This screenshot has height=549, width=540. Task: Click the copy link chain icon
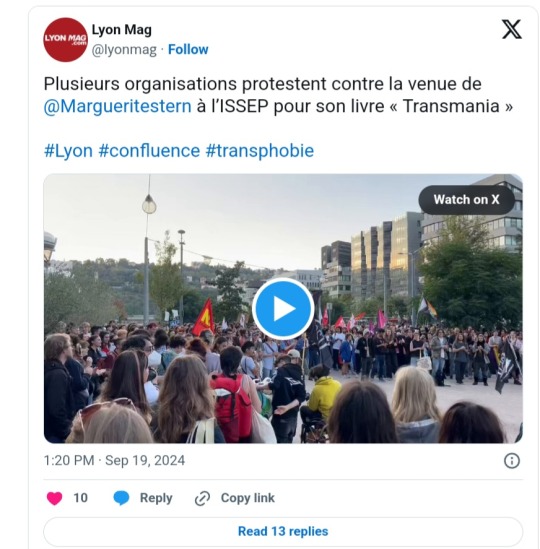(202, 498)
